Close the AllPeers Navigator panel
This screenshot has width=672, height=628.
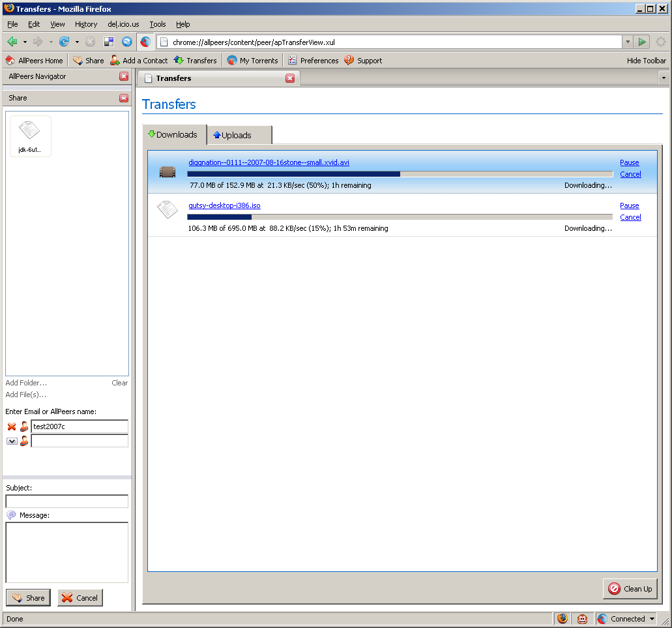tap(124, 76)
